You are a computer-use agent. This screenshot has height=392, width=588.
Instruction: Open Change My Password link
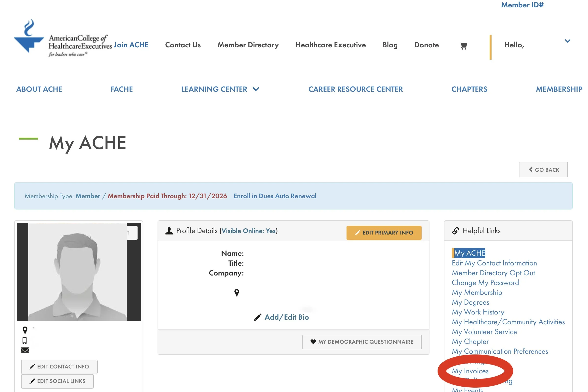click(x=485, y=283)
